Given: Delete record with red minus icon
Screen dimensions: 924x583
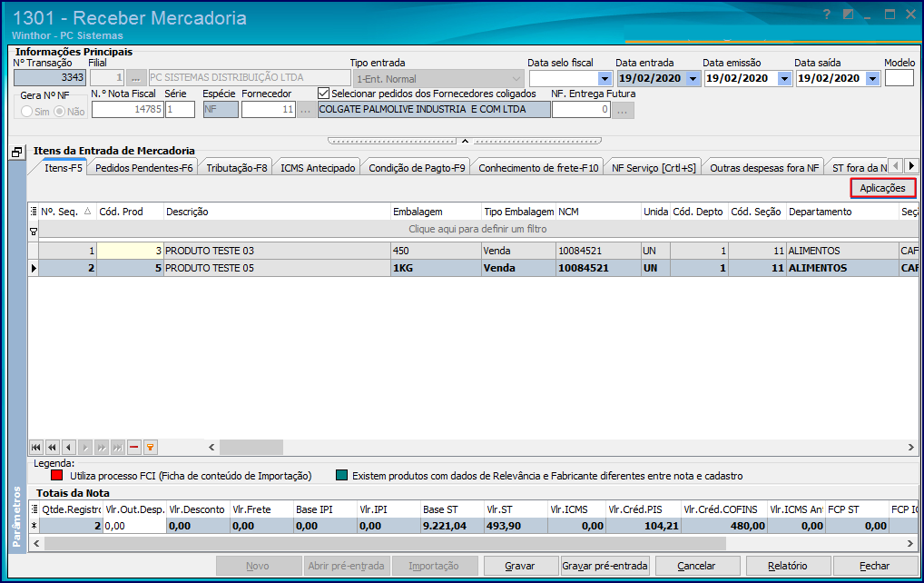Looking at the screenshot, I should [x=133, y=448].
